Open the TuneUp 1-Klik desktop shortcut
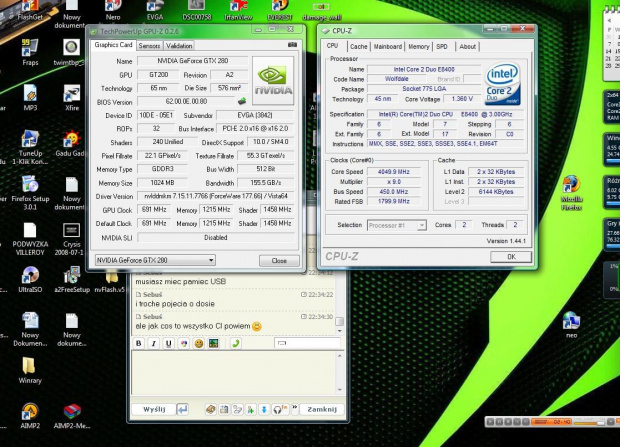The image size is (620, 447). [x=30, y=147]
